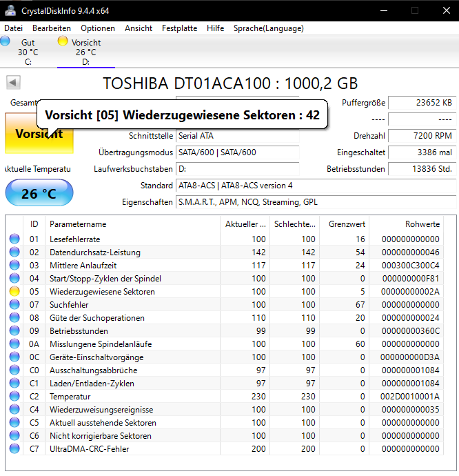Select the Temperatur parameter name

(x=70, y=397)
